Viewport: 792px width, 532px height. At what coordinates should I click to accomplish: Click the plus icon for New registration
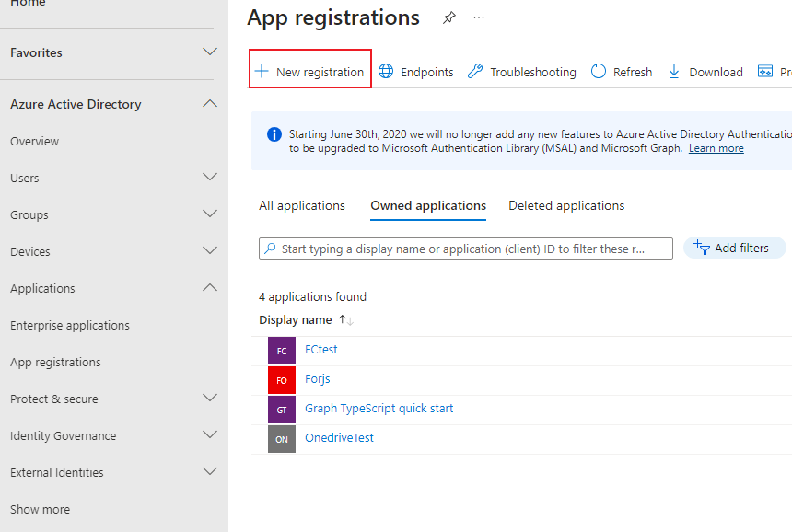click(x=262, y=71)
